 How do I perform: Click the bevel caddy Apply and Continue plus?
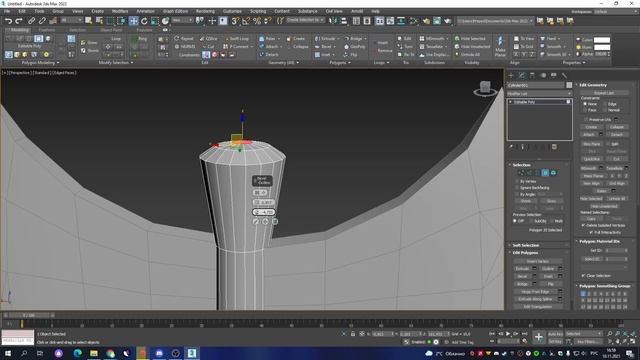pyautogui.click(x=265, y=222)
